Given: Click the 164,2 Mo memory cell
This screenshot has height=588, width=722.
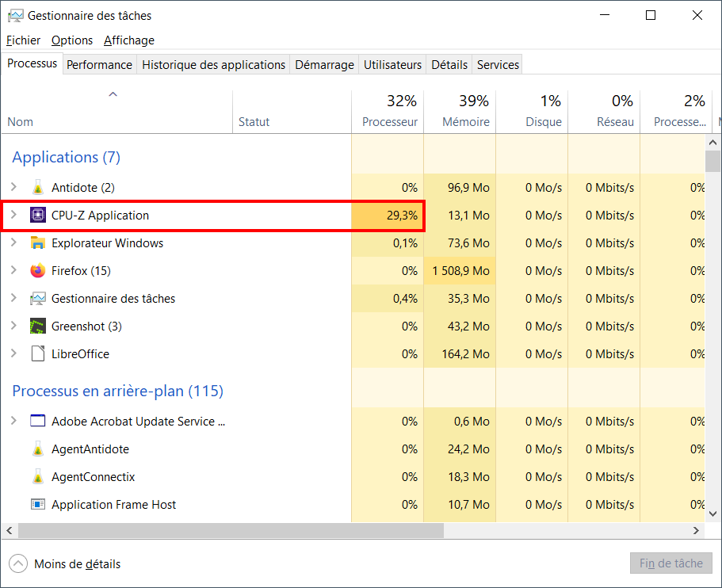Looking at the screenshot, I should pos(460,353).
